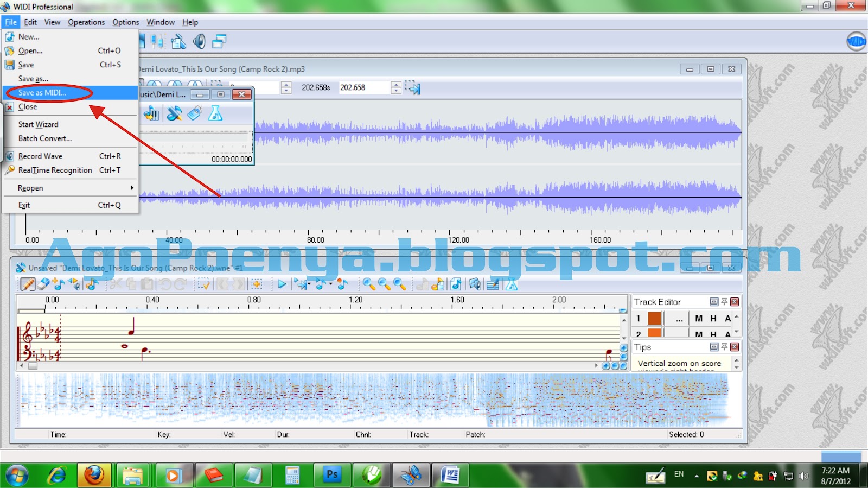Choose RealTime Recognition from File menu

coord(70,170)
